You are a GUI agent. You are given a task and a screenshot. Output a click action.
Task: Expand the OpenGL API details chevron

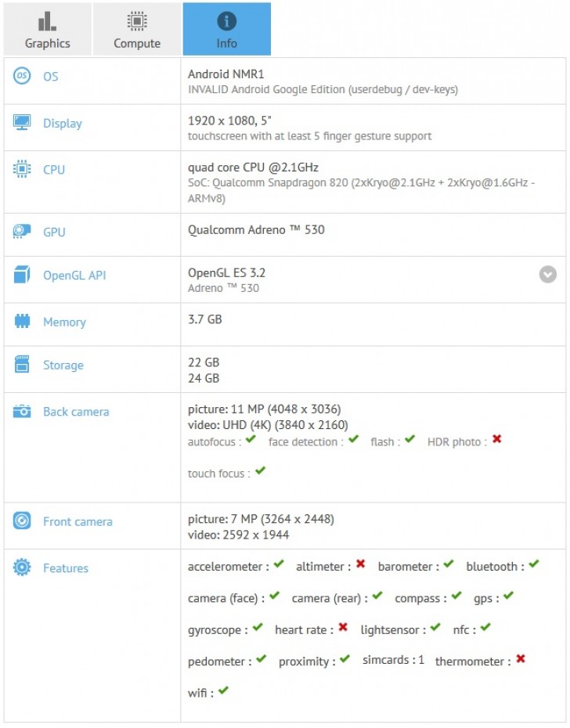tap(547, 275)
